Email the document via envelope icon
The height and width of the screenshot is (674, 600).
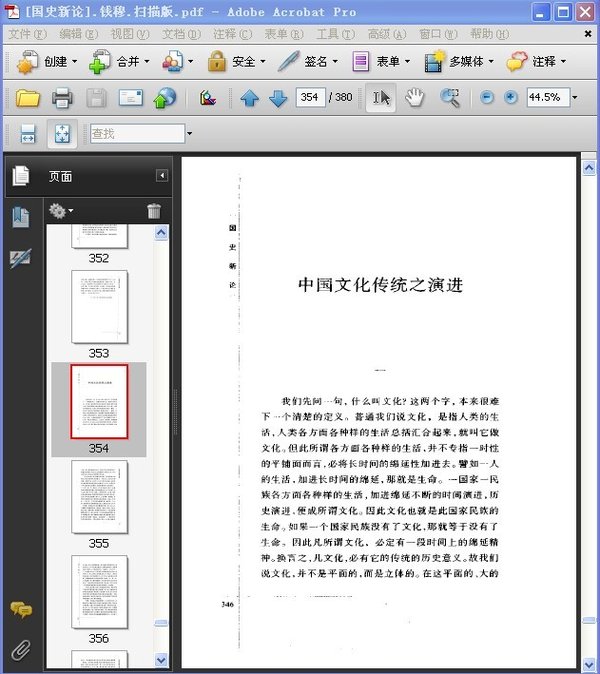pos(131,98)
